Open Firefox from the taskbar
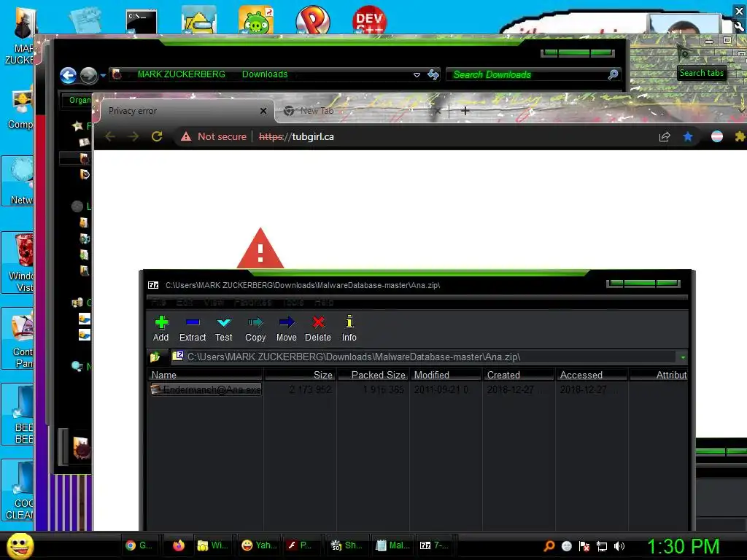The width and height of the screenshot is (747, 560). [x=178, y=545]
